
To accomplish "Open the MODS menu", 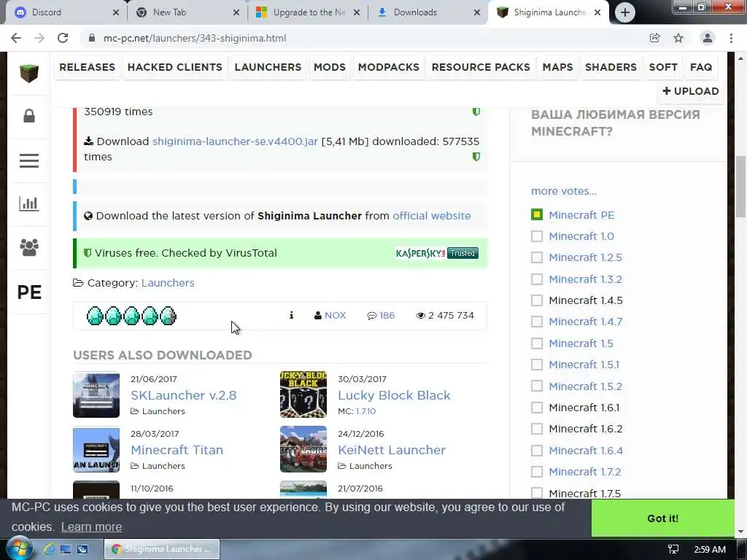I will tap(330, 67).
